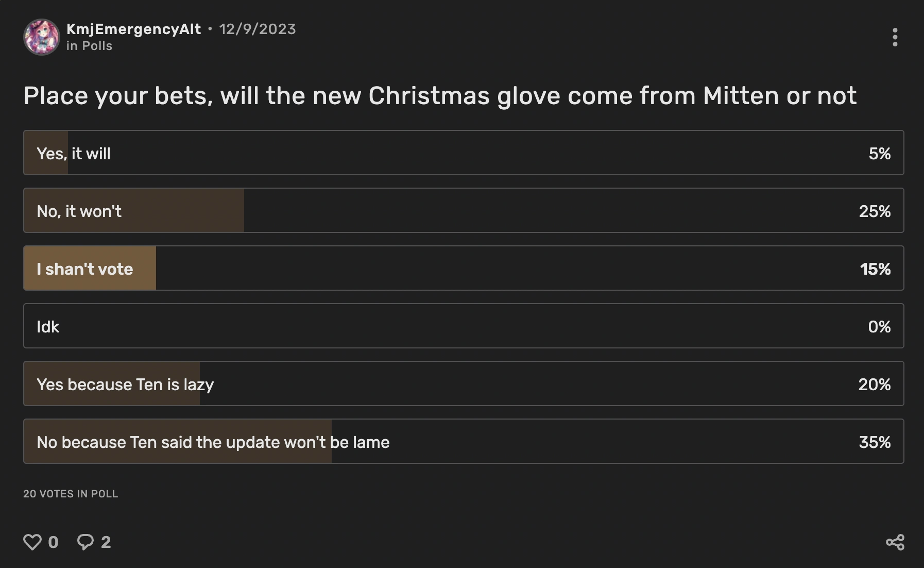The height and width of the screenshot is (568, 924).
Task: Click the like count number
Action: (x=53, y=542)
